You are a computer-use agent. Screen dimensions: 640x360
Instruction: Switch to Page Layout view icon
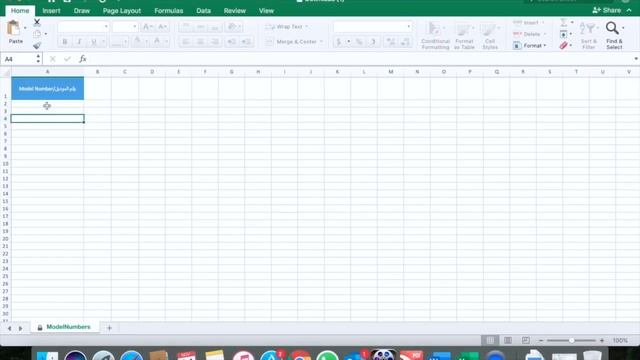(508, 340)
